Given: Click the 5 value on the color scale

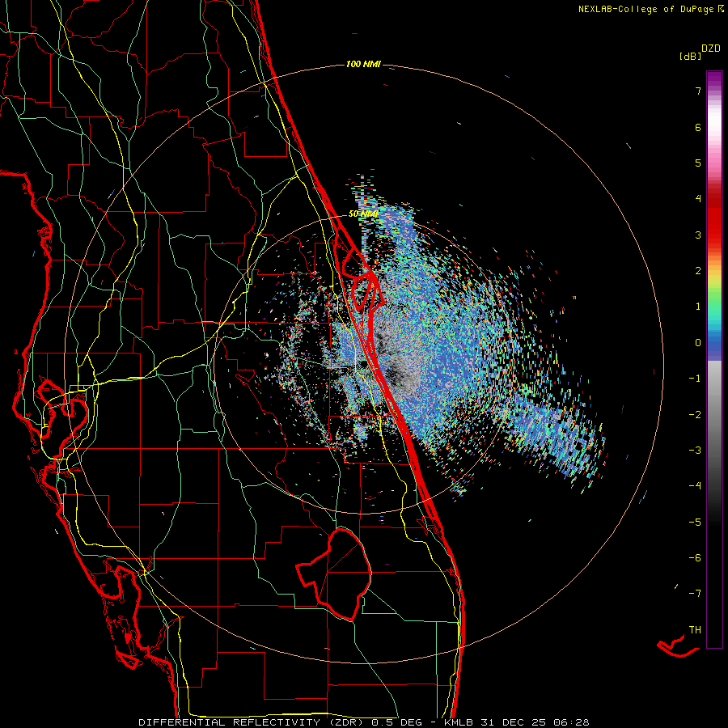Looking at the screenshot, I should pyautogui.click(x=698, y=163).
